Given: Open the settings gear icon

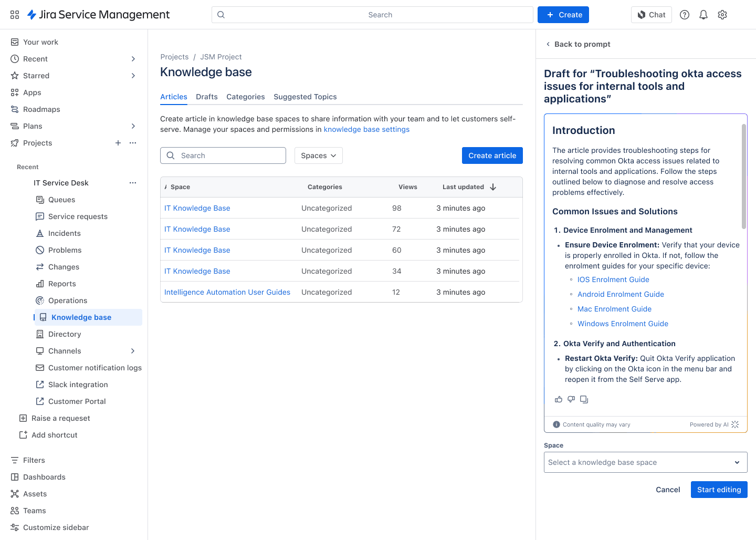Looking at the screenshot, I should [722, 15].
